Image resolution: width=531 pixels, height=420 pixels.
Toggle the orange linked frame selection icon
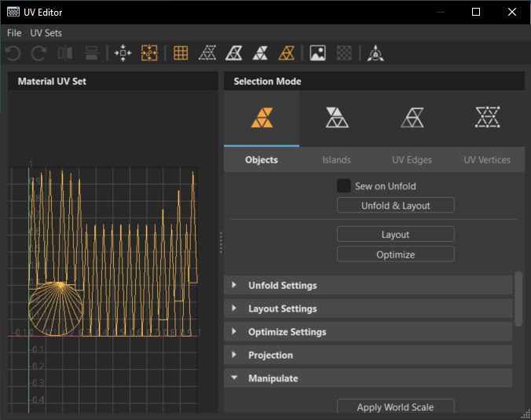click(x=149, y=53)
